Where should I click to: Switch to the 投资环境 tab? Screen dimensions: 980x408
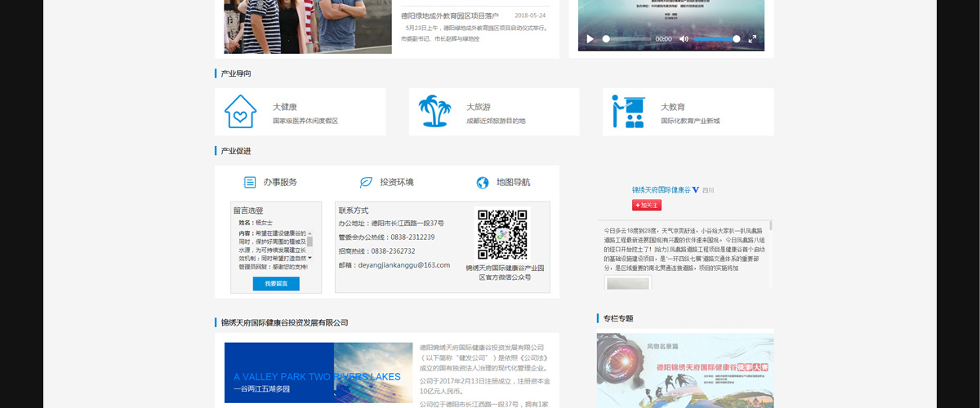point(387,183)
